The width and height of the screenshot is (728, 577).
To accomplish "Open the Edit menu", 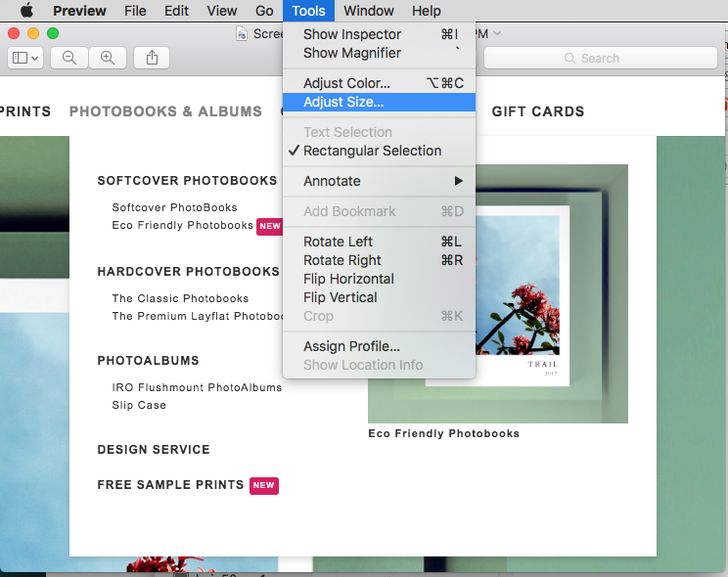I will [176, 11].
